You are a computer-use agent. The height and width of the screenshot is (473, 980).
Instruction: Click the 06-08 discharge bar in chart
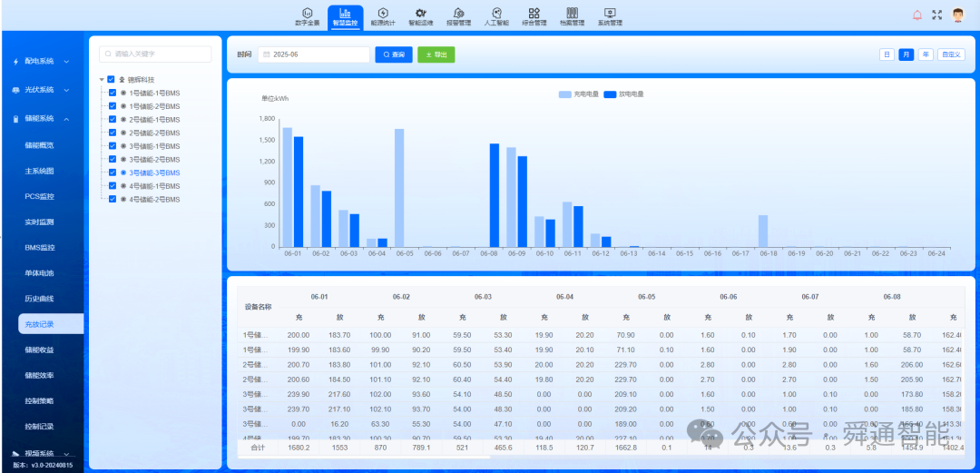[x=495, y=195]
